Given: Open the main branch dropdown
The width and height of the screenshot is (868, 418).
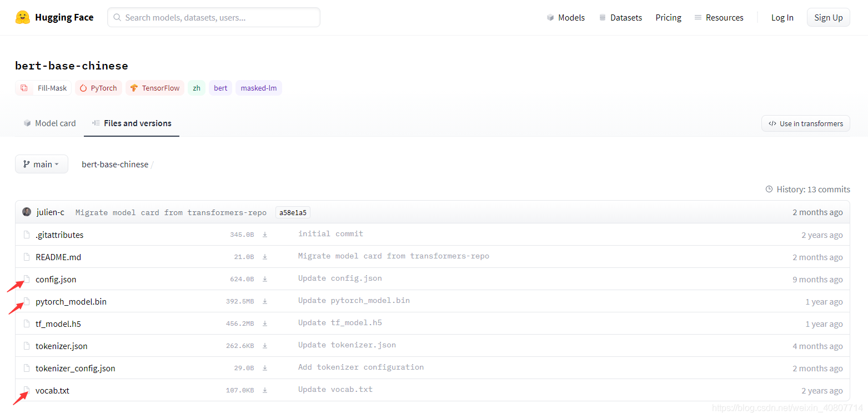Looking at the screenshot, I should [x=42, y=164].
